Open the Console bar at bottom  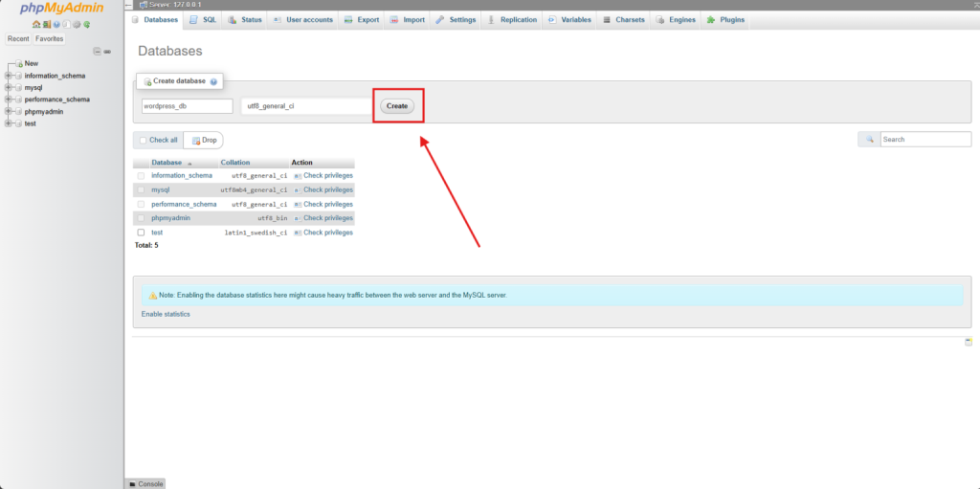(145, 484)
